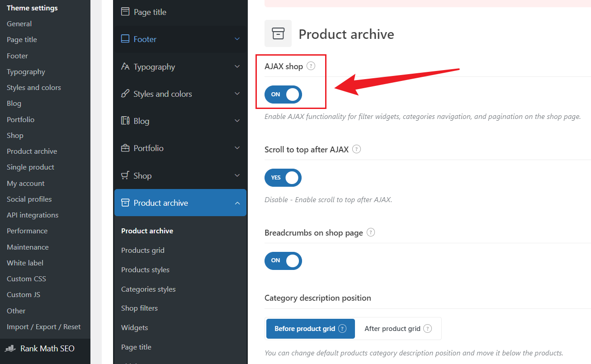
Task: Click the Rank Math SEO icon
Action: click(x=10, y=349)
